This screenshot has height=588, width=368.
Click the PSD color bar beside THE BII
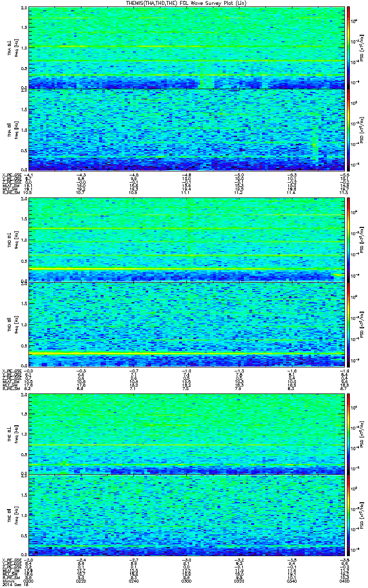tap(348, 515)
